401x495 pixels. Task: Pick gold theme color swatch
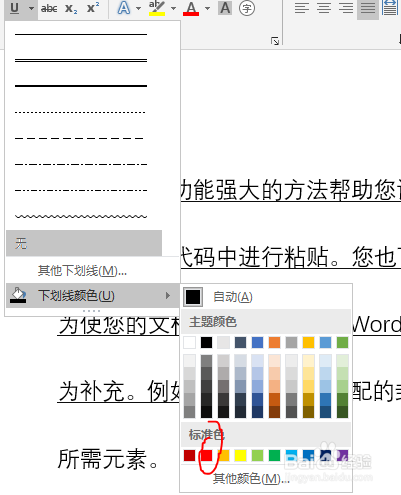click(x=309, y=342)
